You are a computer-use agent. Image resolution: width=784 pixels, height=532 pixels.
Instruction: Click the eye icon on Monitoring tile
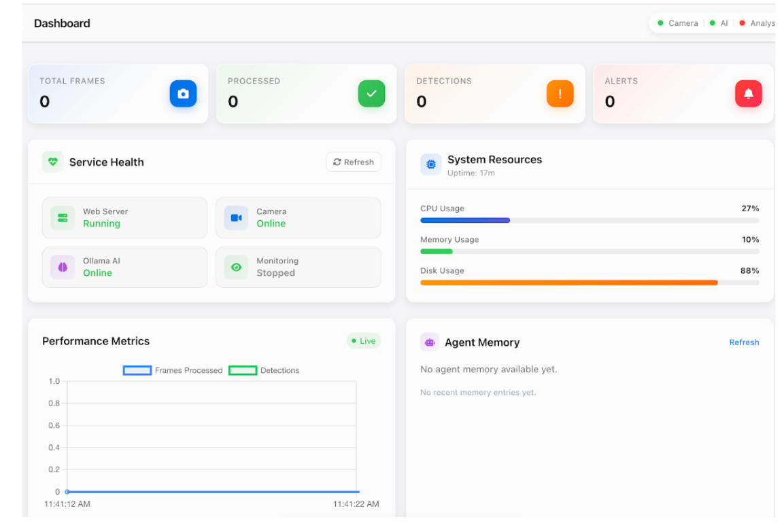(236, 267)
